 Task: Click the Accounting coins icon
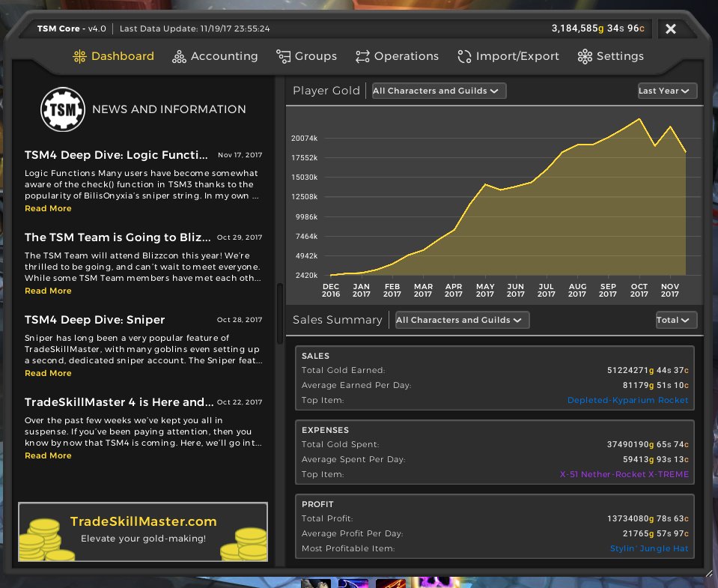click(x=179, y=56)
